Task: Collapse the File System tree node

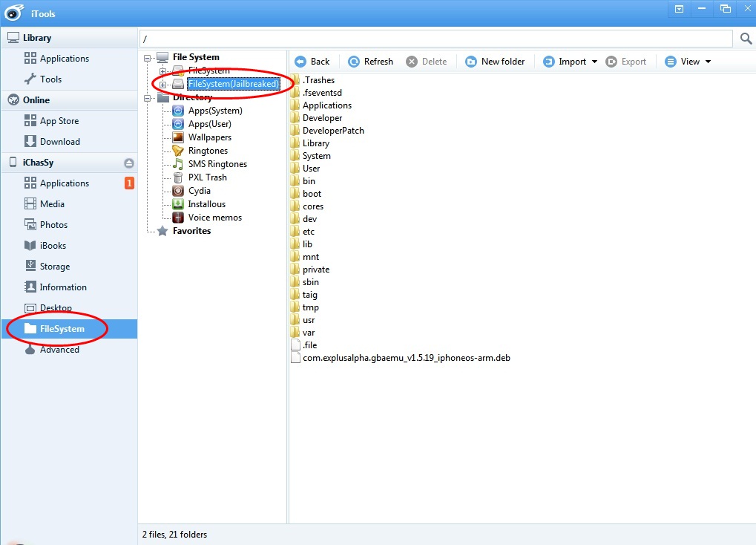Action: coord(148,57)
